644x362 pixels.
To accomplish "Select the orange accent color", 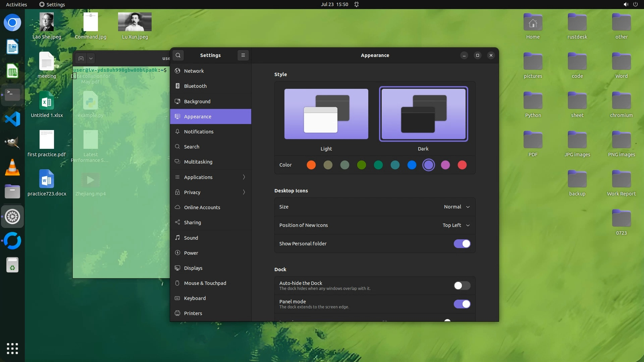I will point(311,165).
